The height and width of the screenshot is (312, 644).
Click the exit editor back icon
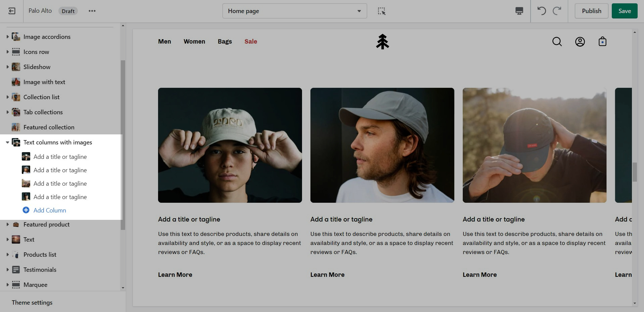pos(12,11)
